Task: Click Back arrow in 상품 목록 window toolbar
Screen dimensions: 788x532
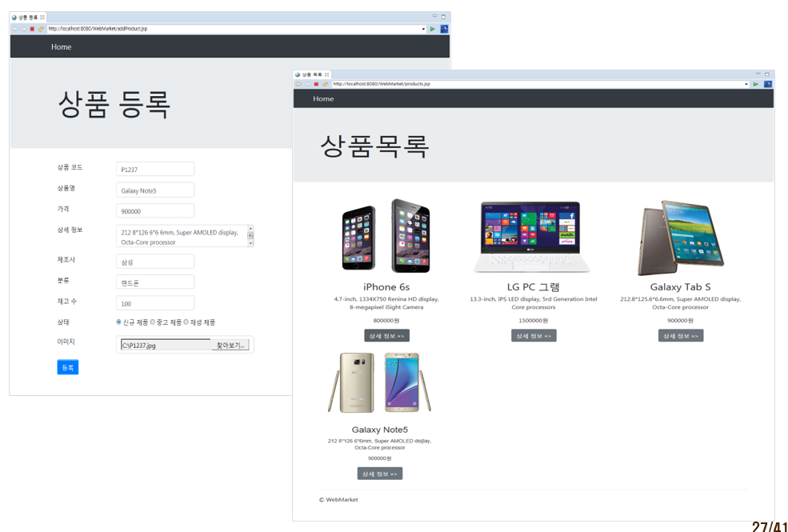Action: pos(298,84)
